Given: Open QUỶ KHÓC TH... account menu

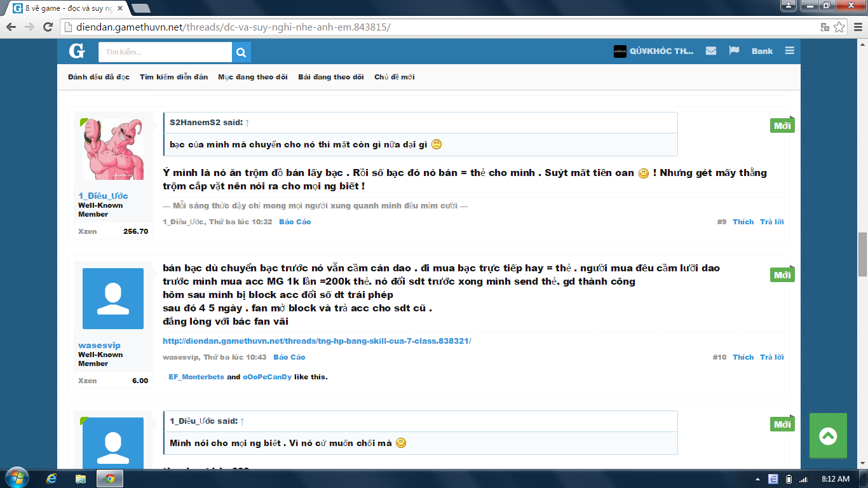Looking at the screenshot, I should coord(661,51).
